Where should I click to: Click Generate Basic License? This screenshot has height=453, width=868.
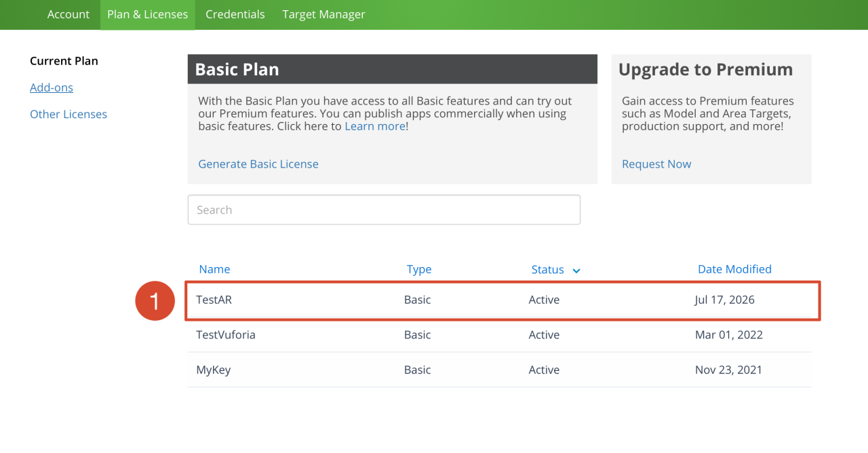click(x=258, y=164)
